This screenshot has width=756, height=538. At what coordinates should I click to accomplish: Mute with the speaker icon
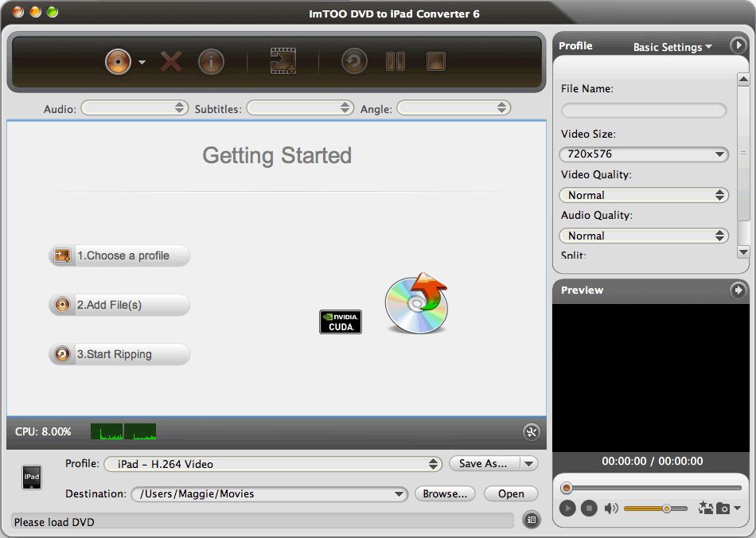(611, 508)
